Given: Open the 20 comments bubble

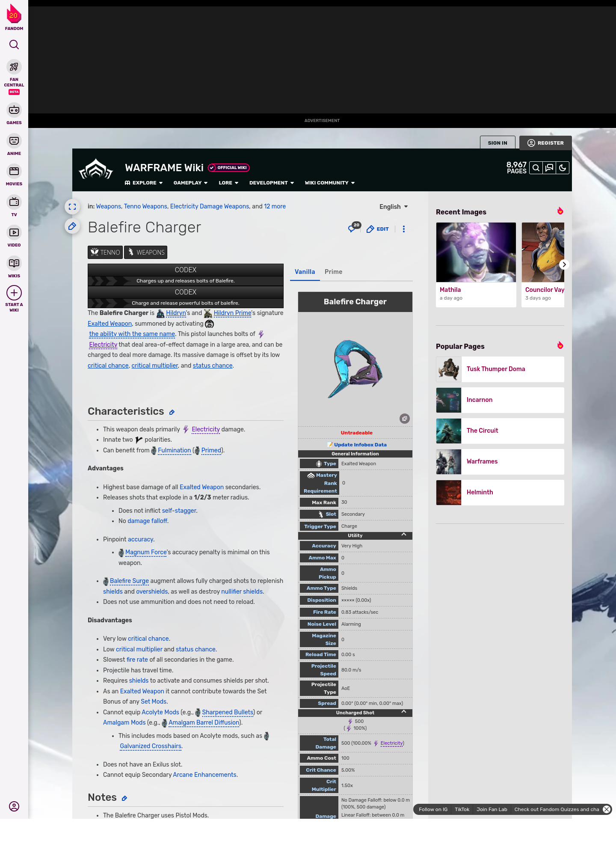Looking at the screenshot, I should point(354,227).
